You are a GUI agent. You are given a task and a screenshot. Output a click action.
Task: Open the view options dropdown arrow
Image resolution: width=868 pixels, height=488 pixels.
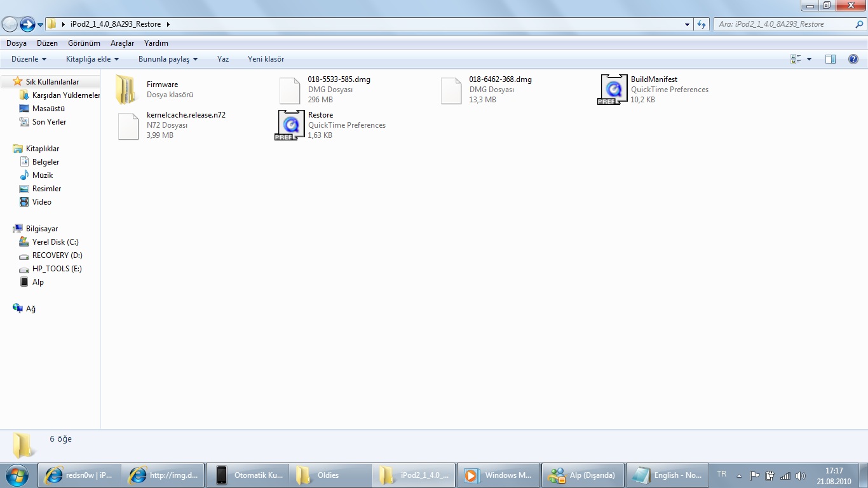point(809,59)
